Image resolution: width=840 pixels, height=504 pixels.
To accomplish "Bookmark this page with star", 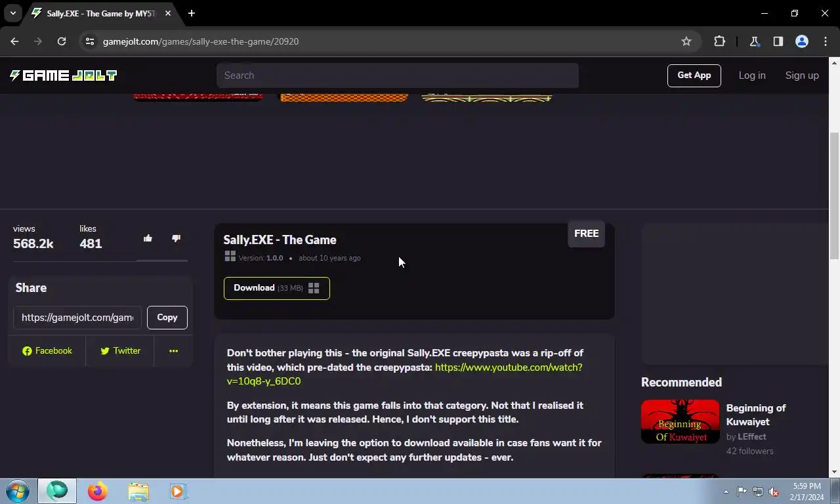I will [686, 41].
